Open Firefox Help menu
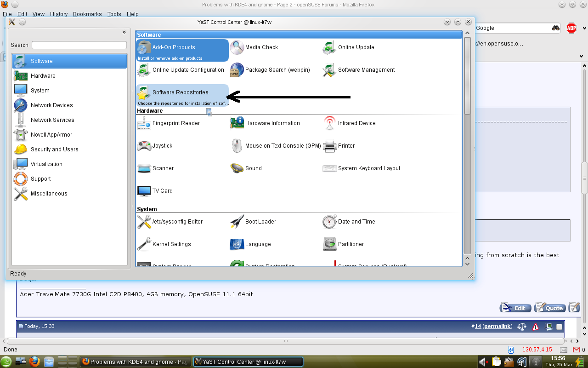 pyautogui.click(x=133, y=14)
